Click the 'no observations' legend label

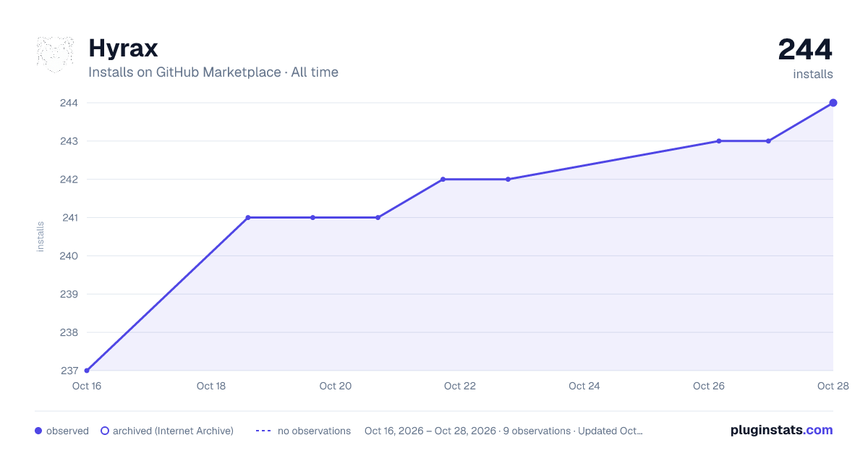(314, 431)
